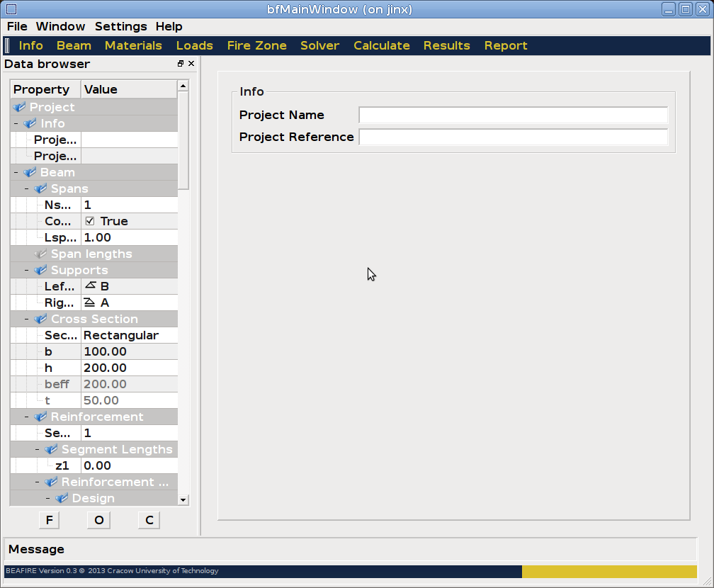Image resolution: width=714 pixels, height=588 pixels.
Task: Click the checkmark icon next to Beam
Action: click(30, 172)
